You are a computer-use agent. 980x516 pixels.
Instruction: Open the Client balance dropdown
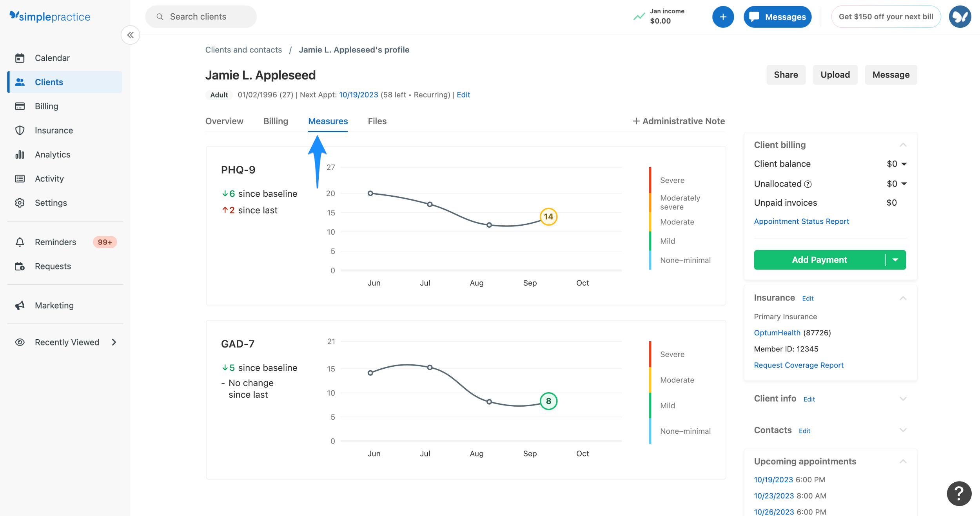point(904,164)
